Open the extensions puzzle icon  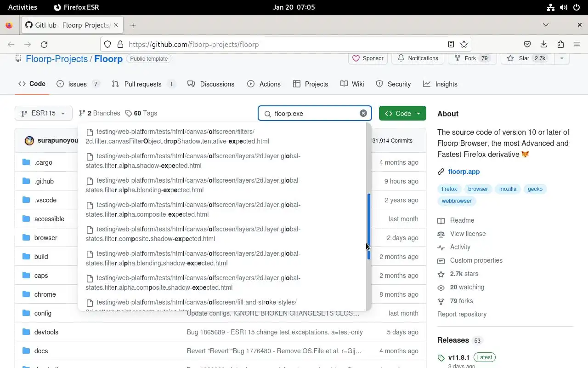coord(560,44)
